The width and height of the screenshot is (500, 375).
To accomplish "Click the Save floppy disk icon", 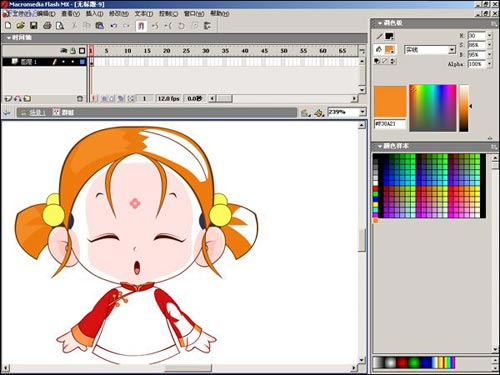I will pos(34,25).
